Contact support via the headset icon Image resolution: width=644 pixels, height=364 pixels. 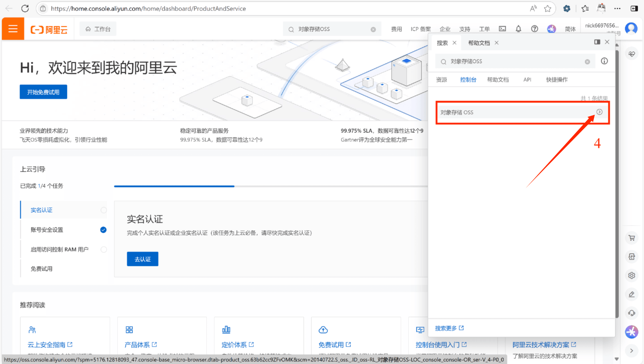[632, 313]
